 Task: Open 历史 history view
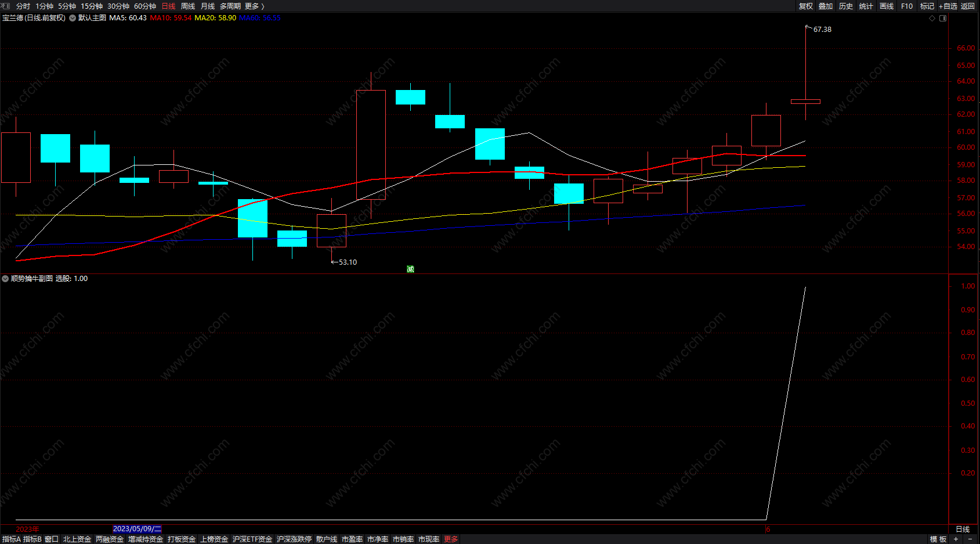(x=846, y=6)
